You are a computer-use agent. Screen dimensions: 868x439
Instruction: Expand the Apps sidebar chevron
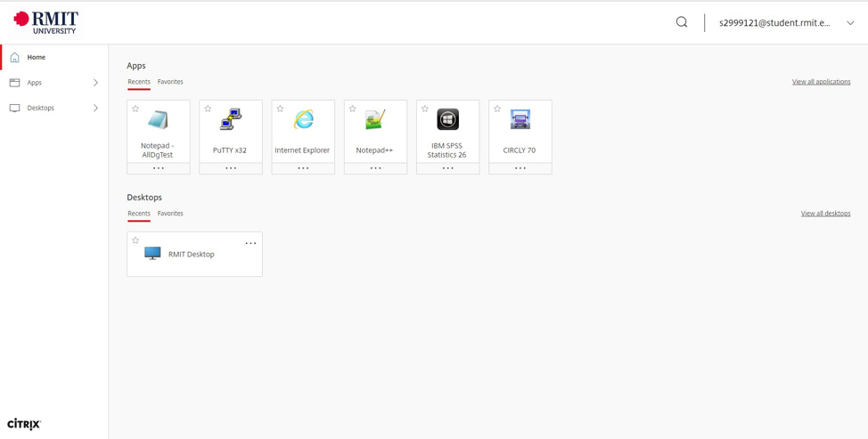point(95,83)
